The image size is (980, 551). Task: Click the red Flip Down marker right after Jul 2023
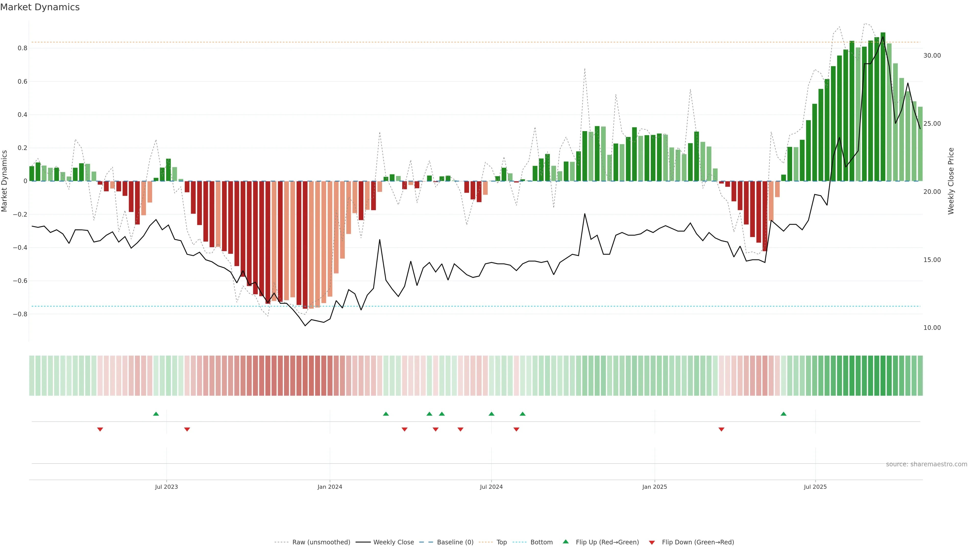click(187, 429)
